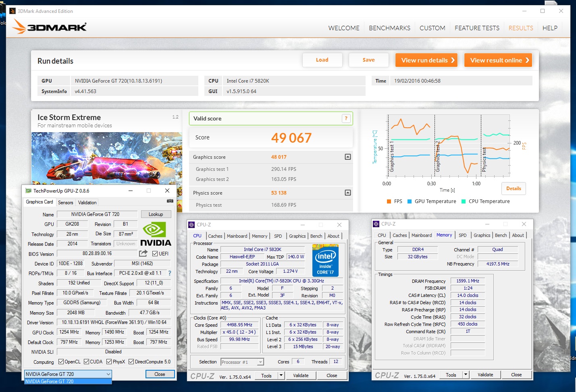Click the Graphics test 1 FPS result

pyautogui.click(x=284, y=169)
